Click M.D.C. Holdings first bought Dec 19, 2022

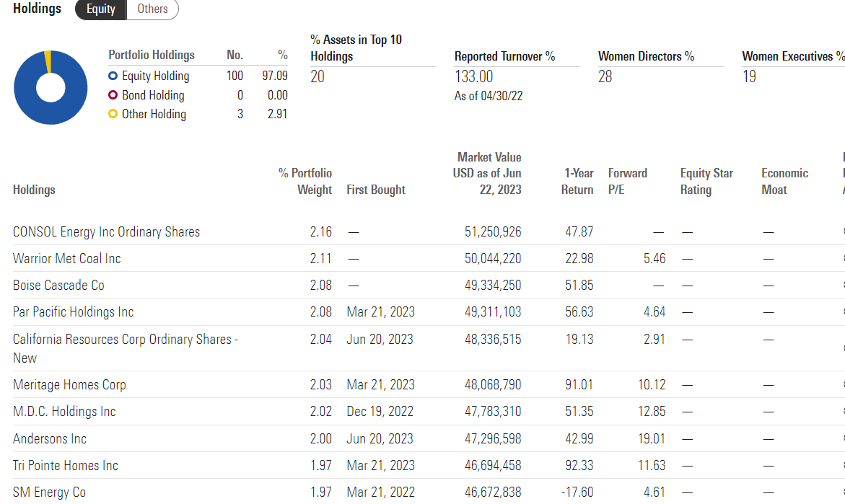[380, 412]
